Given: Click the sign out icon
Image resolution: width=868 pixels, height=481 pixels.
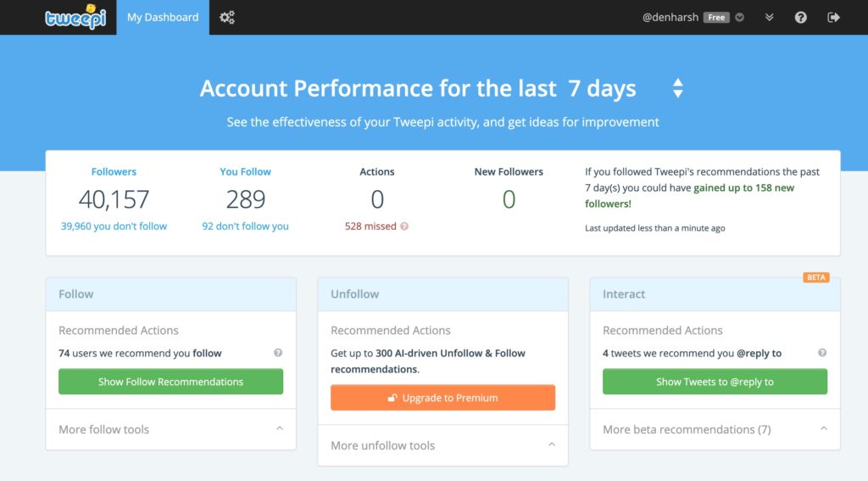Looking at the screenshot, I should click(833, 17).
